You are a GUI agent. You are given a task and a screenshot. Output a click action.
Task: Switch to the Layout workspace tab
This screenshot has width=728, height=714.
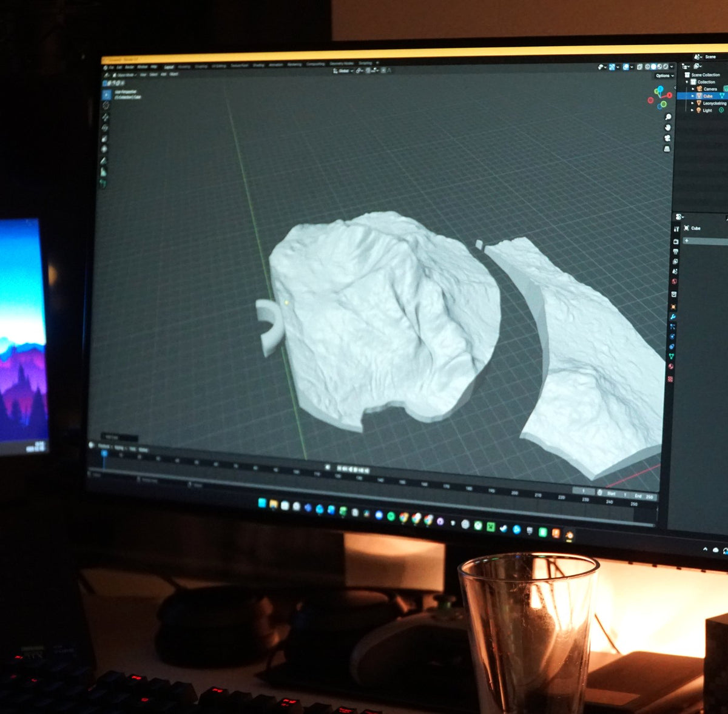pyautogui.click(x=169, y=67)
